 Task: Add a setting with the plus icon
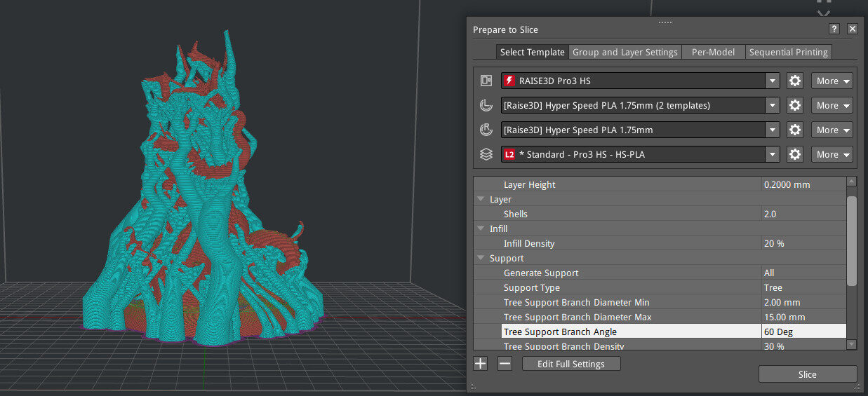coord(480,363)
